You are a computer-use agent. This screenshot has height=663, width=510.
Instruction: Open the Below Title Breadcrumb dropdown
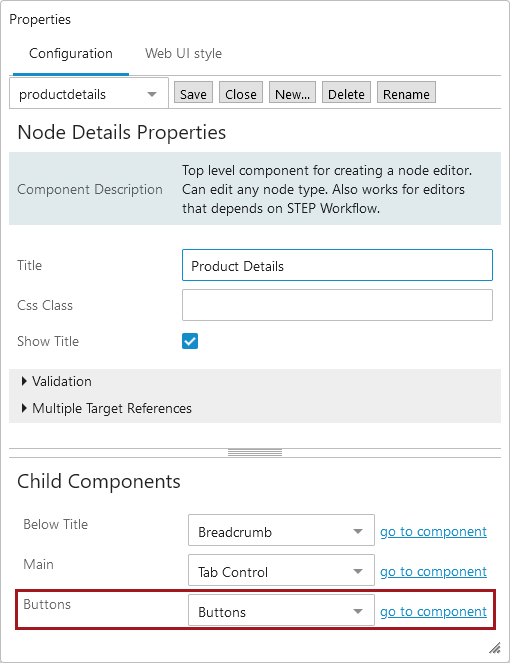coord(281,530)
